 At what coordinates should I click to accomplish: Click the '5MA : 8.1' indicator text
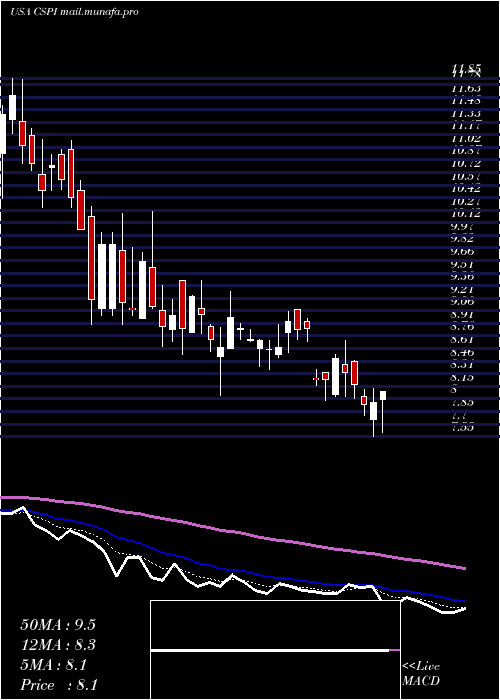(53, 665)
